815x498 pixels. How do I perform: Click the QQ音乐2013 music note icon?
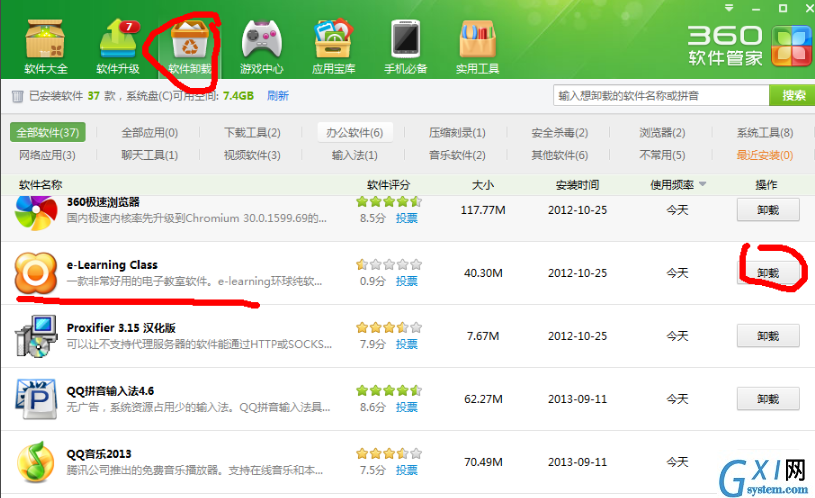pos(35,462)
